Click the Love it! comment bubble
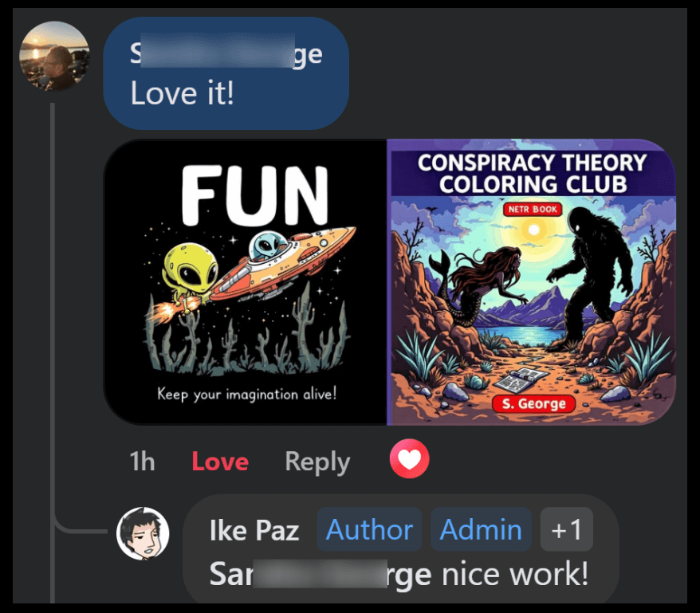 tap(226, 73)
